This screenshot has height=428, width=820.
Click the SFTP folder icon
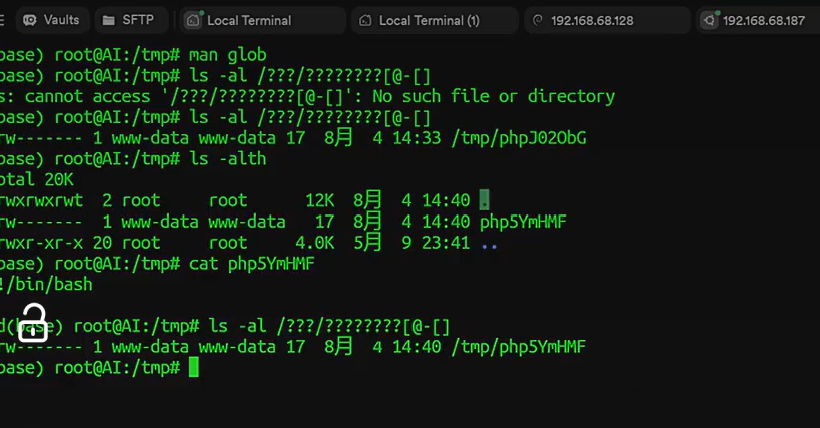[x=109, y=20]
